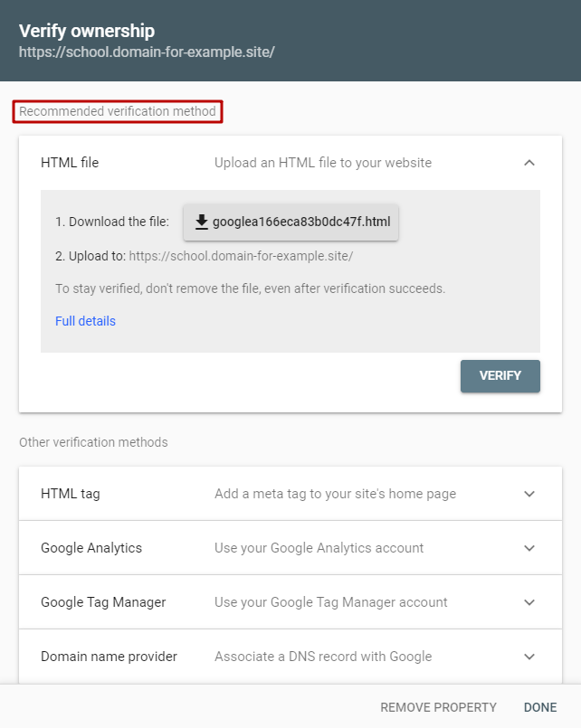Click 'Associate a DNS record with Google' text

323,657
